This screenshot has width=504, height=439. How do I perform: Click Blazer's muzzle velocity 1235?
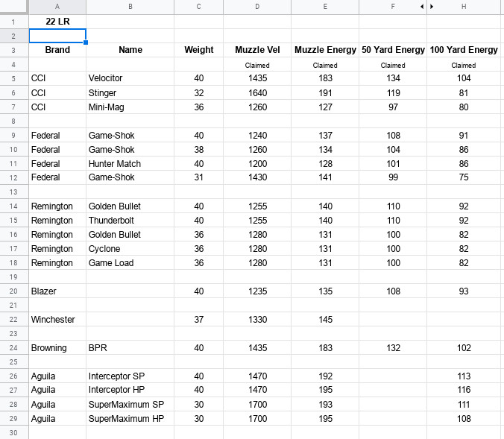pos(257,291)
